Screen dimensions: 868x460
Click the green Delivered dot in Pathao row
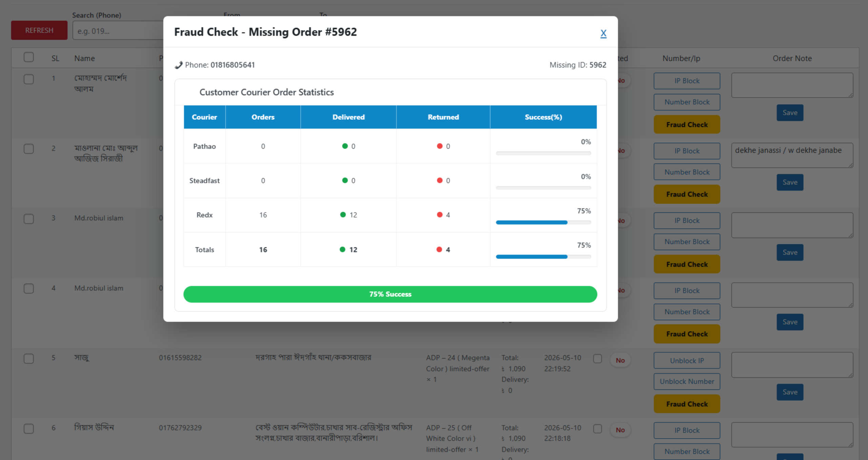click(345, 146)
